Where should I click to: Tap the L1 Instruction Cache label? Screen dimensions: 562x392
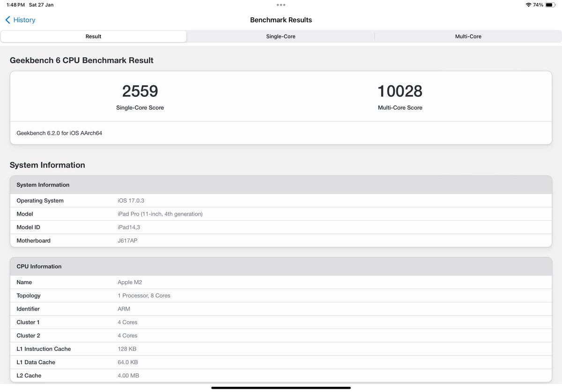[x=44, y=349]
